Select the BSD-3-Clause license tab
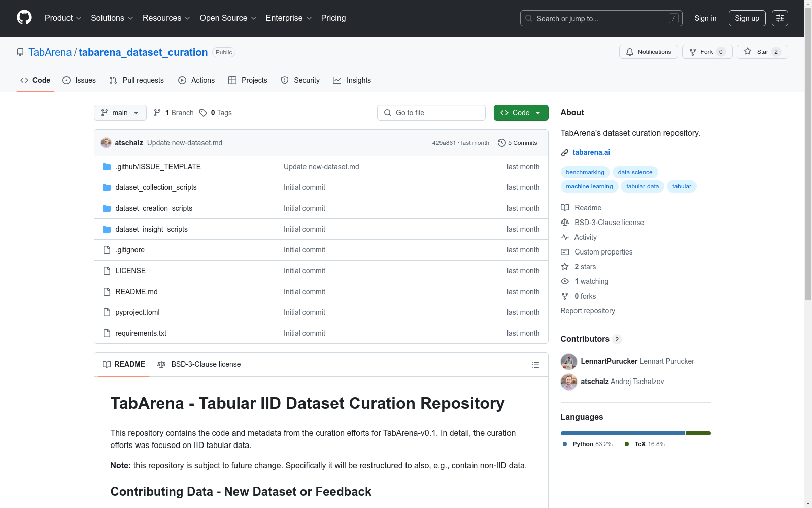This screenshot has width=812, height=508. [199, 364]
